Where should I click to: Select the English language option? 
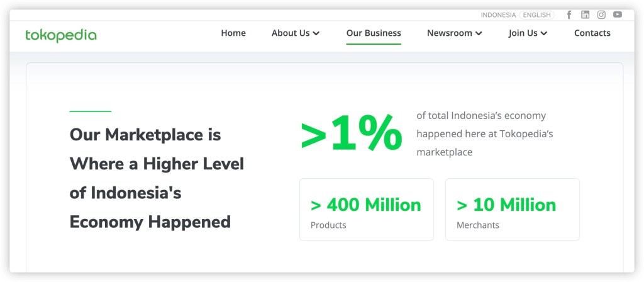pos(536,15)
